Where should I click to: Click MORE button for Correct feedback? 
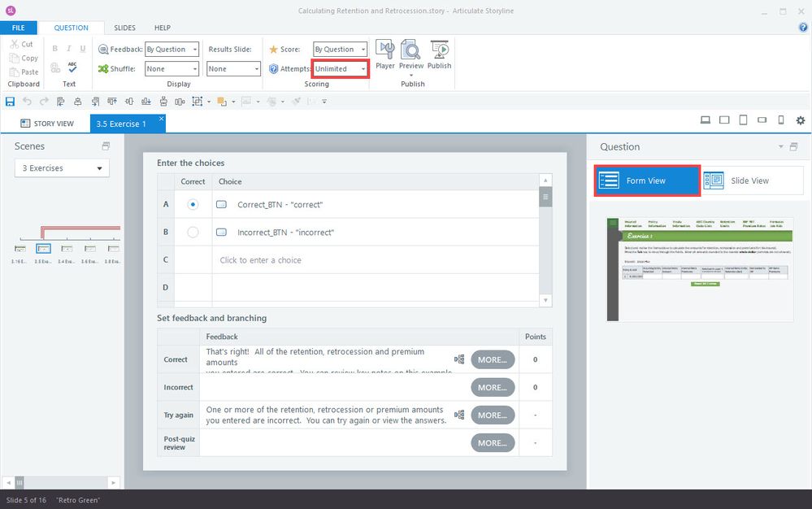[493, 359]
